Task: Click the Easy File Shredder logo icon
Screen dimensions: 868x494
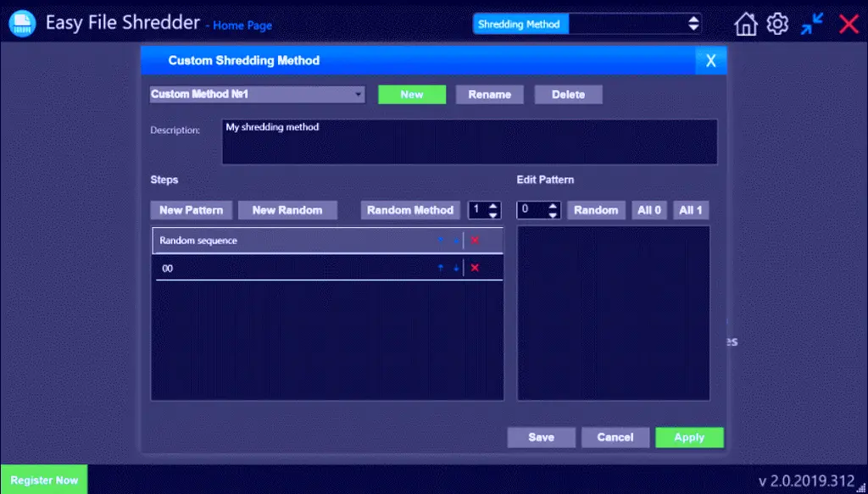Action: (22, 24)
